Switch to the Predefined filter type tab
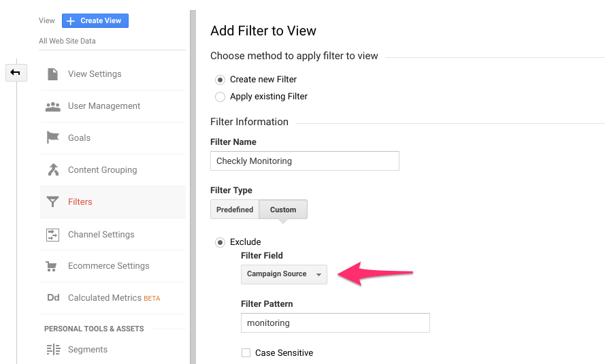 coord(235,210)
